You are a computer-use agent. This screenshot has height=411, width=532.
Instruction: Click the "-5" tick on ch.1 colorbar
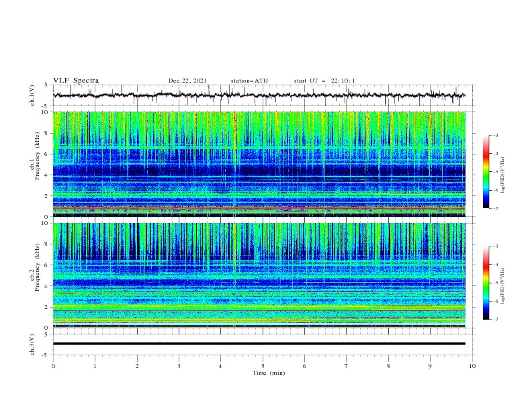pyautogui.click(x=496, y=172)
